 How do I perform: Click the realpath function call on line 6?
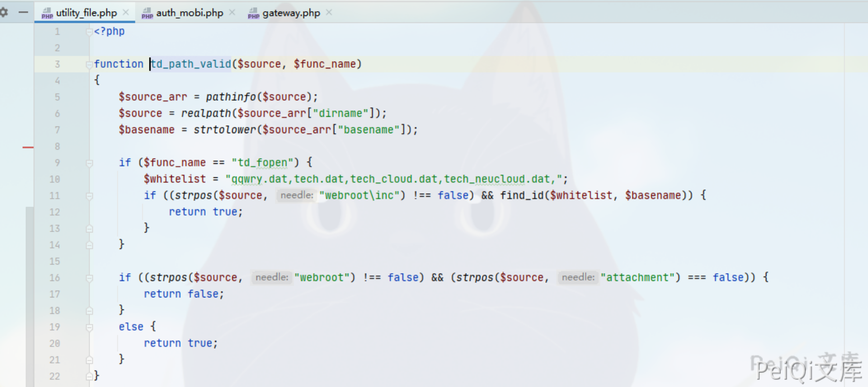(x=206, y=113)
